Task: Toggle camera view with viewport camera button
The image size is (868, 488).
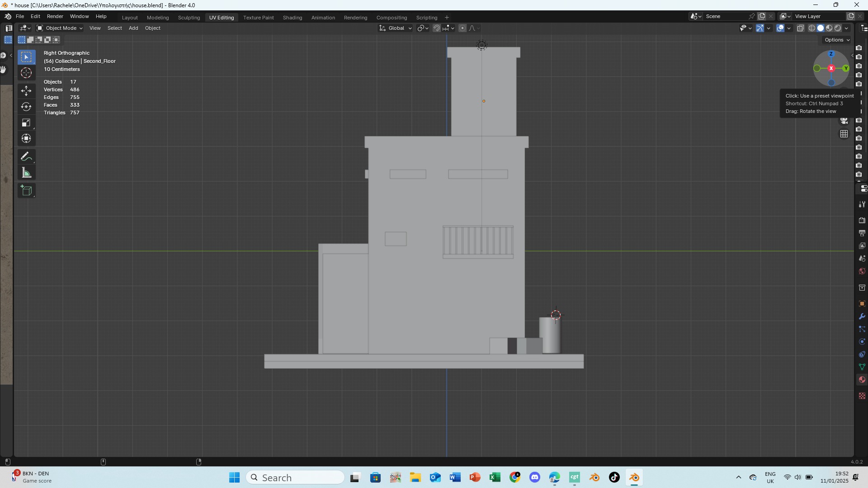Action: (844, 121)
